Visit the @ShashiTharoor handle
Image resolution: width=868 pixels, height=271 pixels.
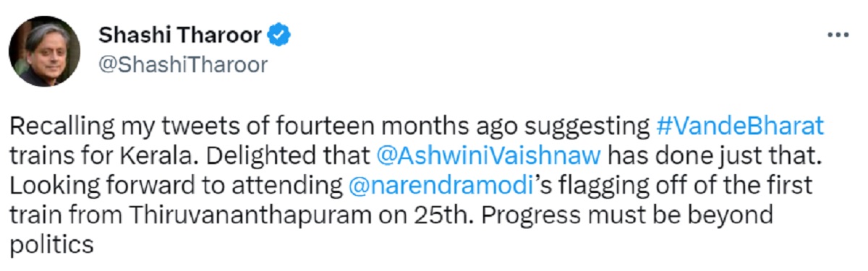[x=182, y=64]
